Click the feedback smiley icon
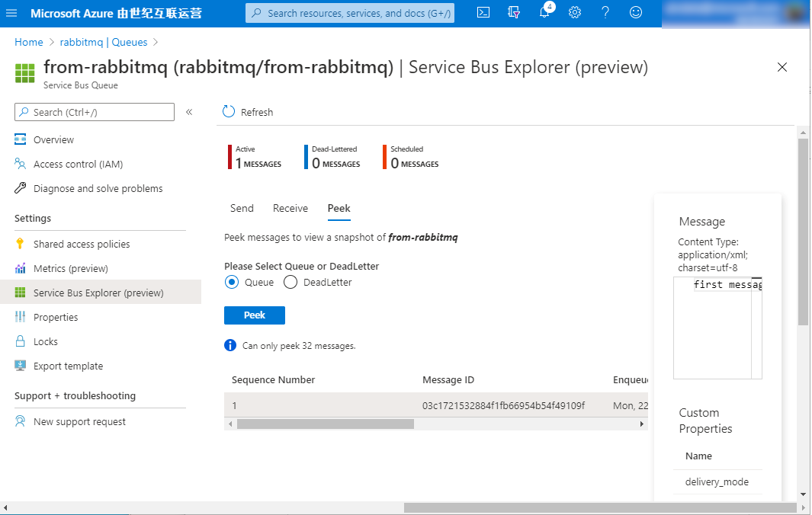 click(x=636, y=13)
